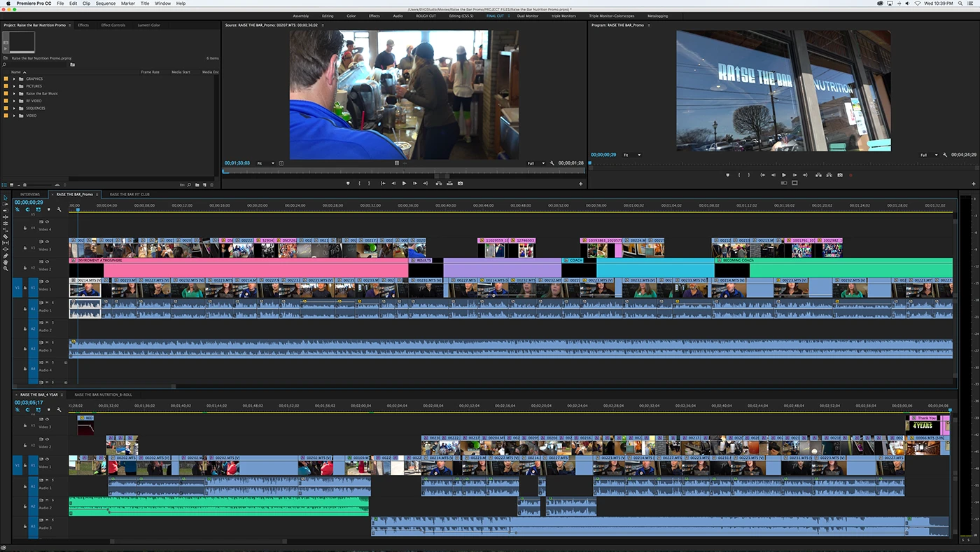
Task: Select the Hand tool in the tools panel
Action: tap(6, 262)
